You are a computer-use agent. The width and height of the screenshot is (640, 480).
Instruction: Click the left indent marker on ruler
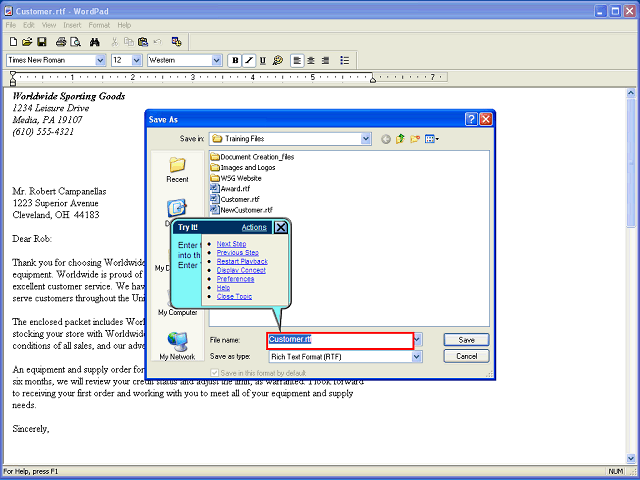(13, 83)
